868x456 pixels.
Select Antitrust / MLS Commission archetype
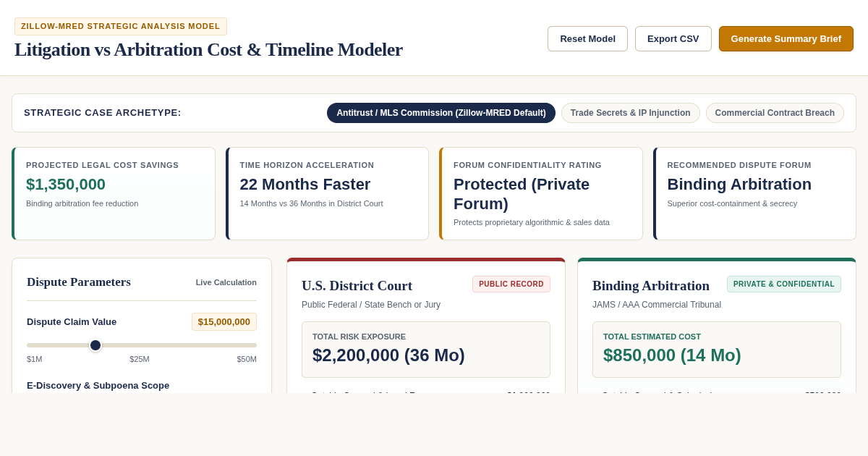pyautogui.click(x=441, y=113)
